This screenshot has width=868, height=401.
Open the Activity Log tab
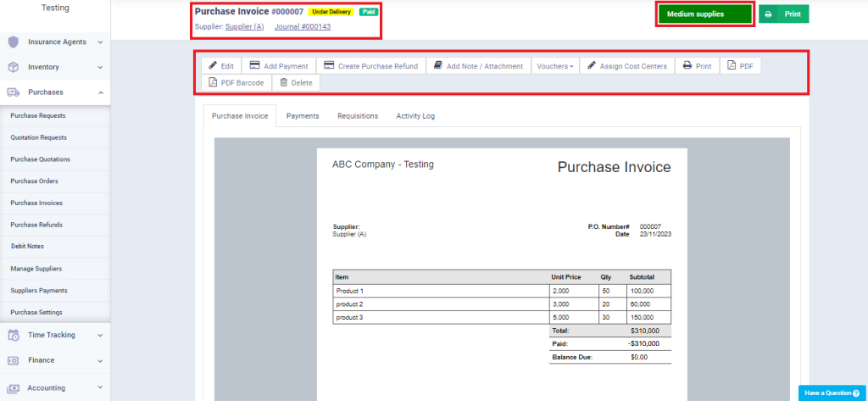click(415, 116)
